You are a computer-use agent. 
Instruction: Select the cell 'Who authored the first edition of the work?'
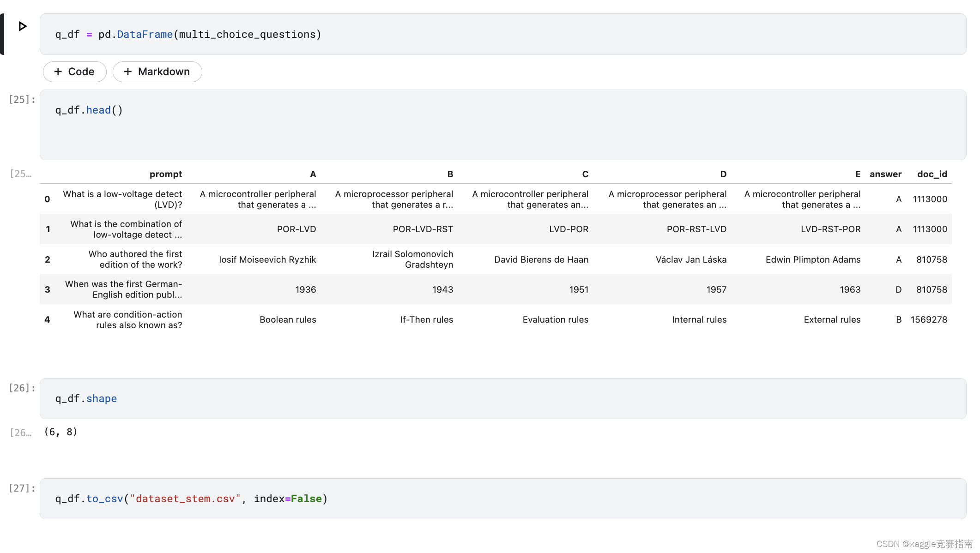[135, 259]
